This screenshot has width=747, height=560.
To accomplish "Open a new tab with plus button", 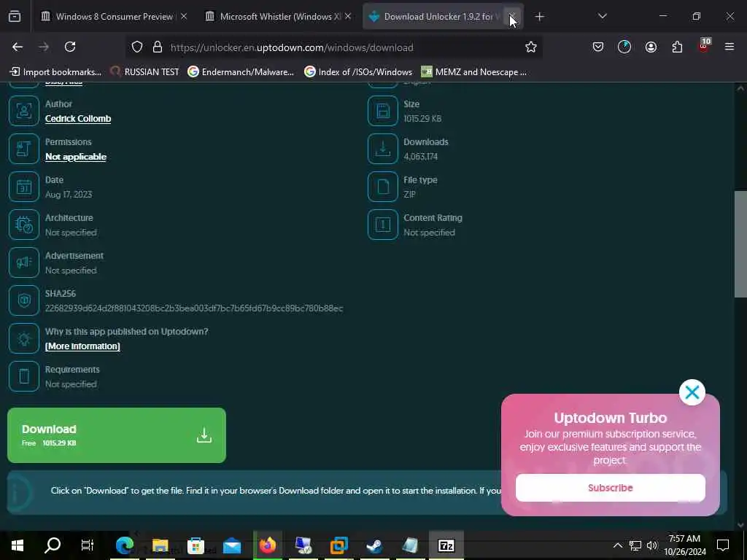I will tap(539, 17).
